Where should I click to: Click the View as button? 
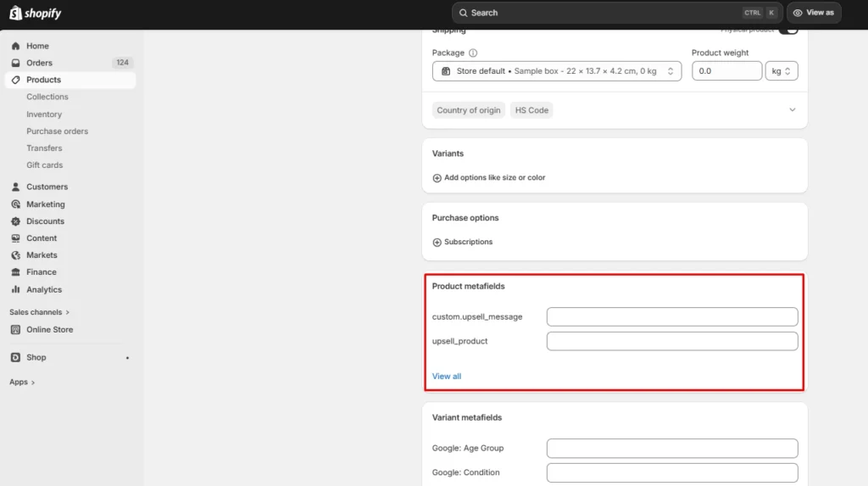pyautogui.click(x=814, y=13)
